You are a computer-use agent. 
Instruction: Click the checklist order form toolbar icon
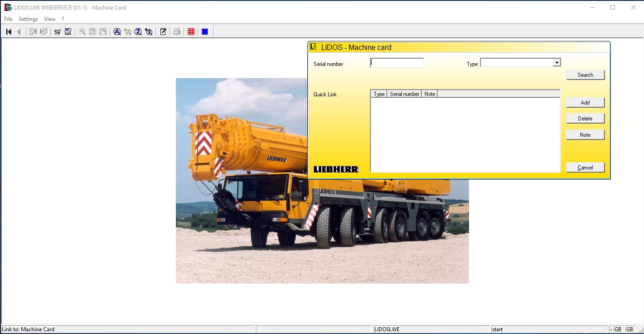coord(68,32)
